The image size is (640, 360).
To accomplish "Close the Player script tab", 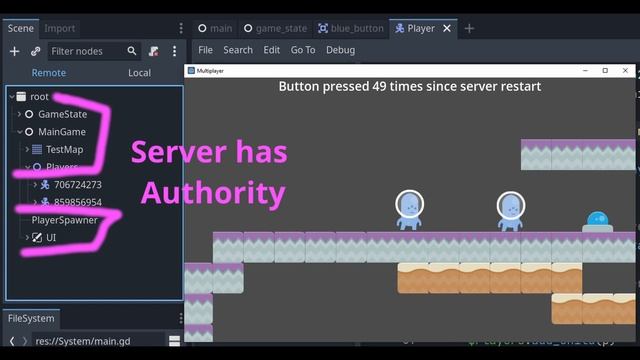I will point(447,29).
